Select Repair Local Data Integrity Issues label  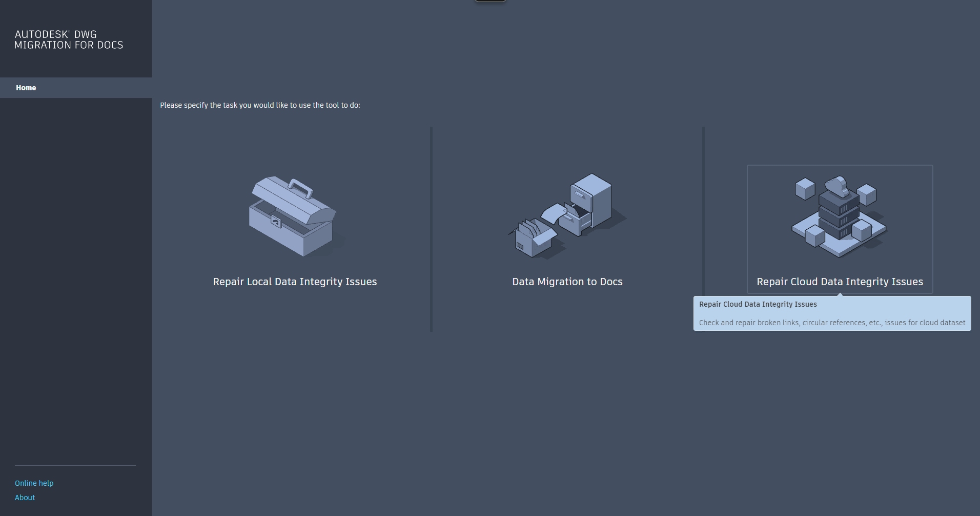pyautogui.click(x=295, y=282)
